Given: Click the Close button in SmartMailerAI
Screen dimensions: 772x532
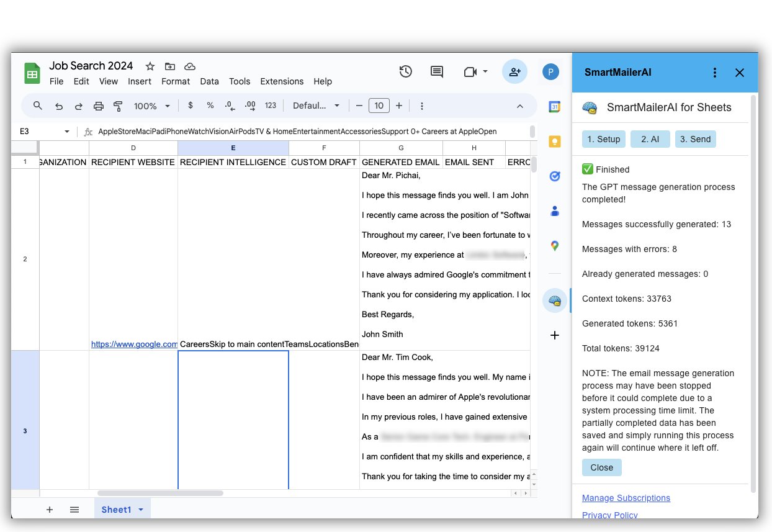Looking at the screenshot, I should 601,467.
